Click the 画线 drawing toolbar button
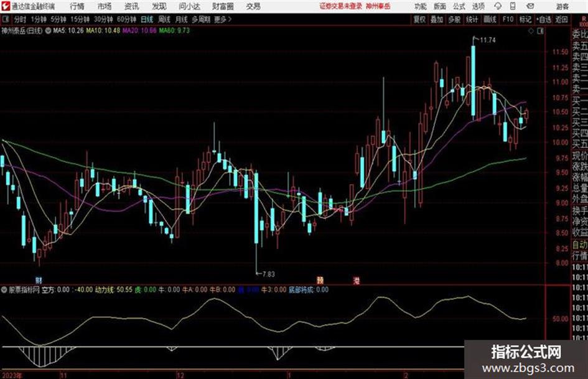 [x=490, y=19]
